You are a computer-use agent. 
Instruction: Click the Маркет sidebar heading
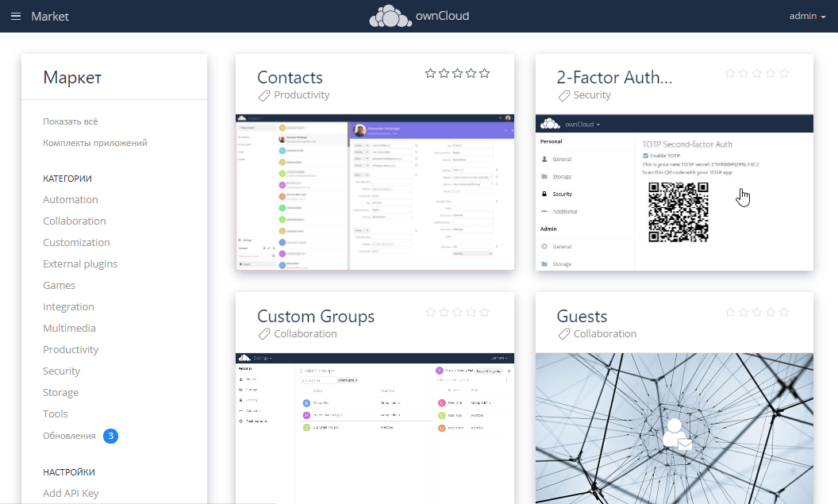[x=72, y=78]
